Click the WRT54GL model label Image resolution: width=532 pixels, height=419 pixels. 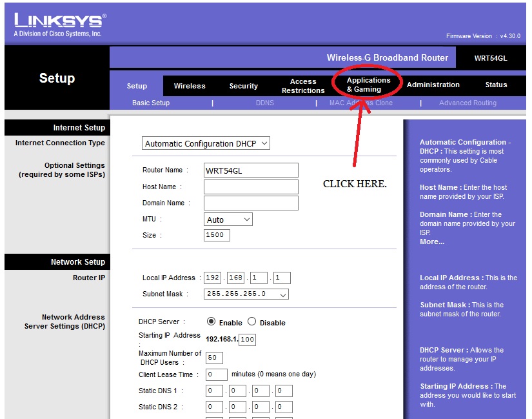point(491,58)
